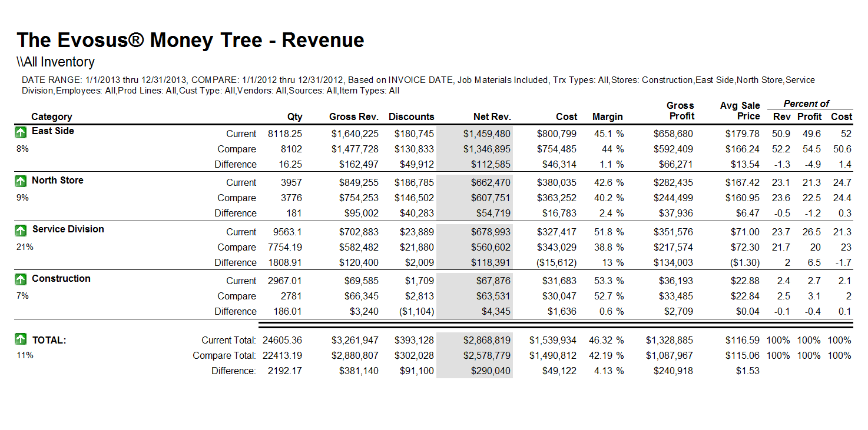Open the North Store category label

57,181
